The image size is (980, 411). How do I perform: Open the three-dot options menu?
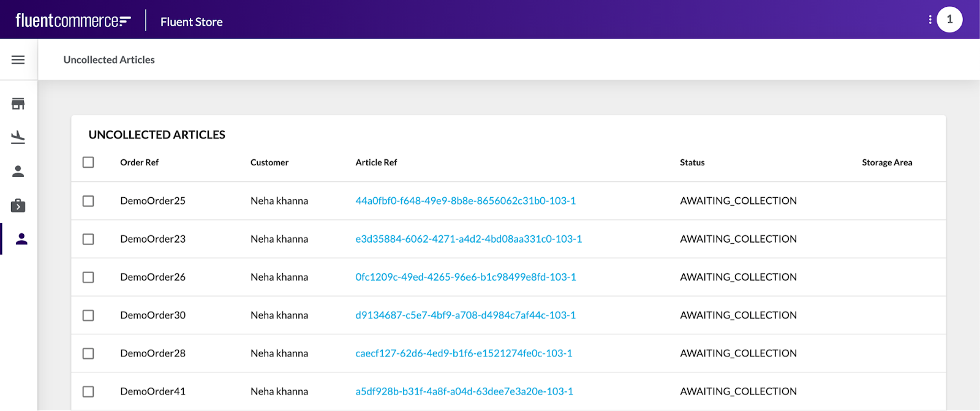coord(930,20)
